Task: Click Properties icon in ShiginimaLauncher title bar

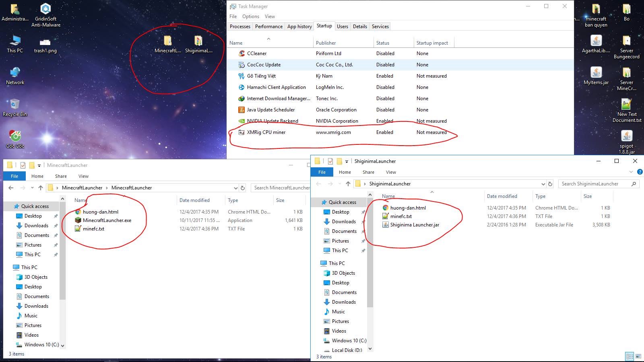Action: (330, 161)
